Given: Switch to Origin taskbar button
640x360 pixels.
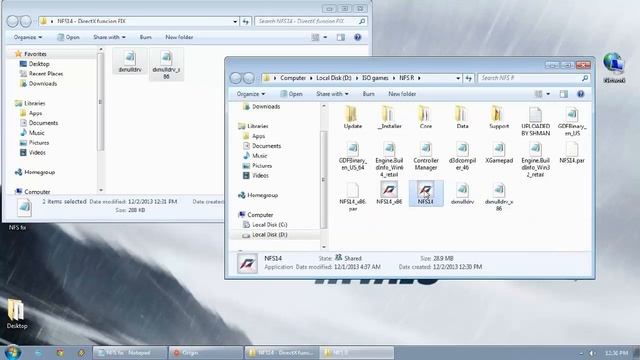Looking at the screenshot, I should click(206, 353).
